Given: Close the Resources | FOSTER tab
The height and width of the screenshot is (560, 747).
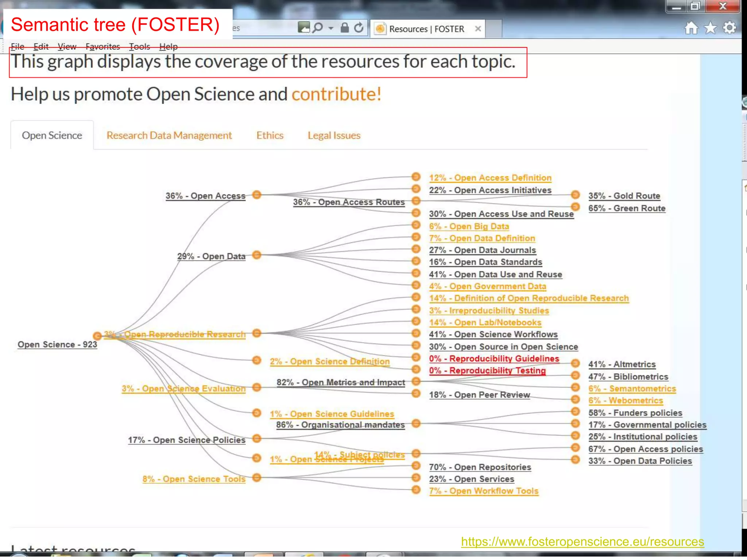Looking at the screenshot, I should [x=478, y=29].
